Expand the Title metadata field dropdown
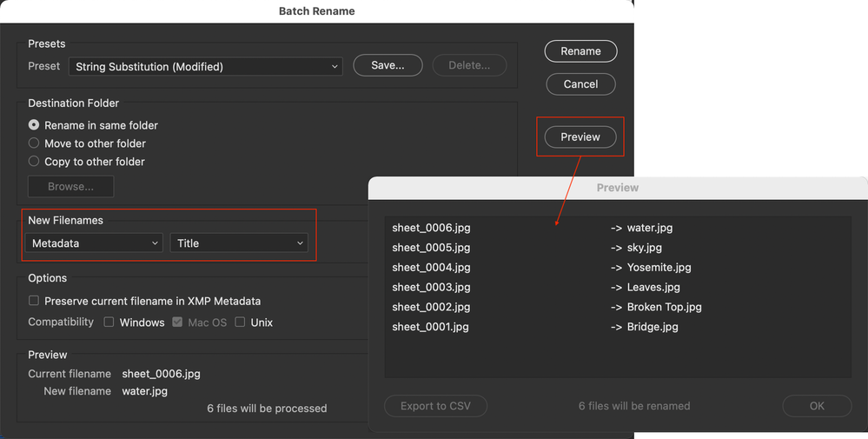 pos(239,243)
